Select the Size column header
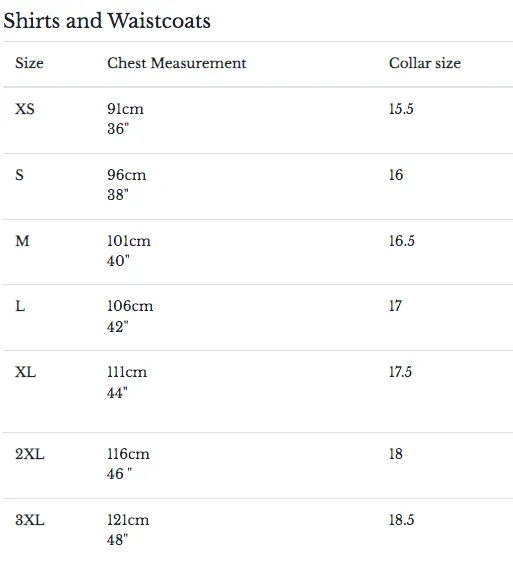 29,63
